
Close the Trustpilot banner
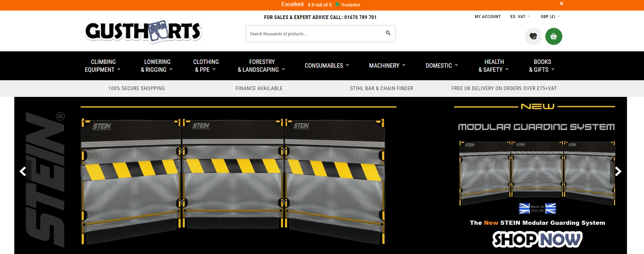point(562,3)
